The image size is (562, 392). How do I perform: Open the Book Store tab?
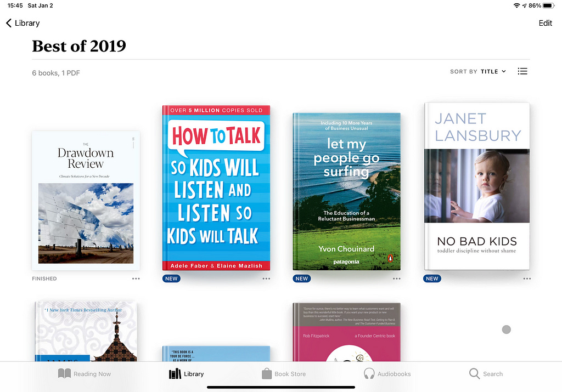[284, 374]
